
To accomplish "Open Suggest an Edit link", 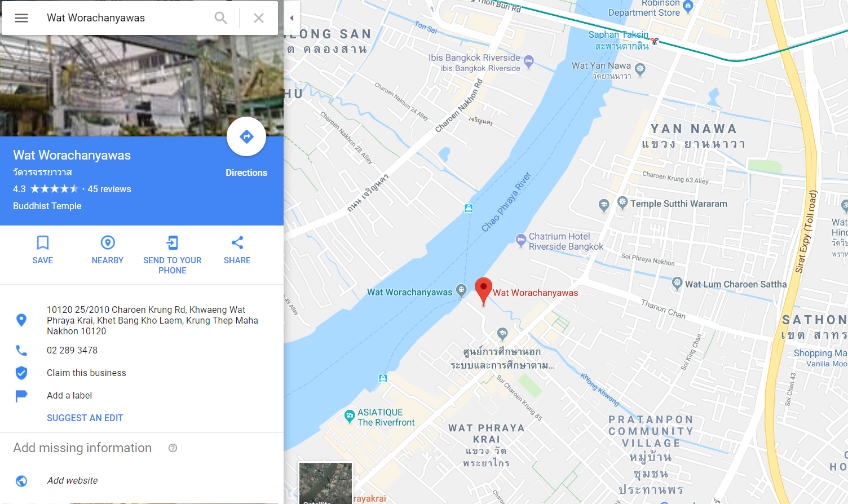I will [x=85, y=418].
